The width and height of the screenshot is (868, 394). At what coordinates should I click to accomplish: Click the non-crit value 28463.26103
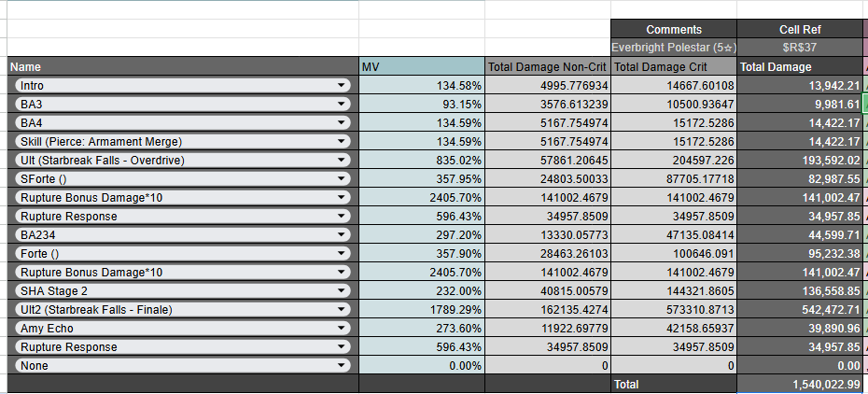pyautogui.click(x=548, y=254)
